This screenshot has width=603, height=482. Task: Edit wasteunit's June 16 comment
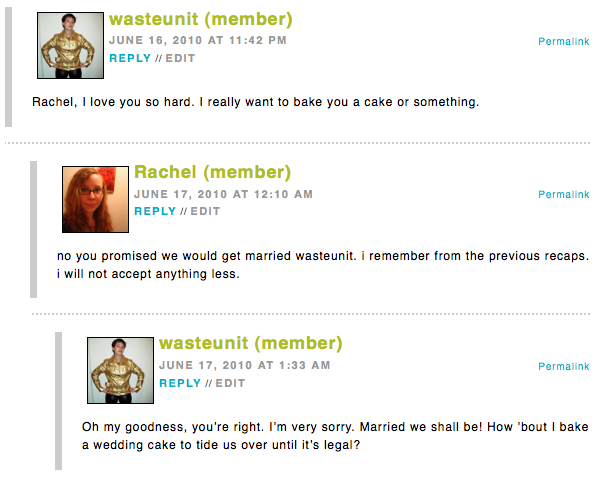click(180, 58)
